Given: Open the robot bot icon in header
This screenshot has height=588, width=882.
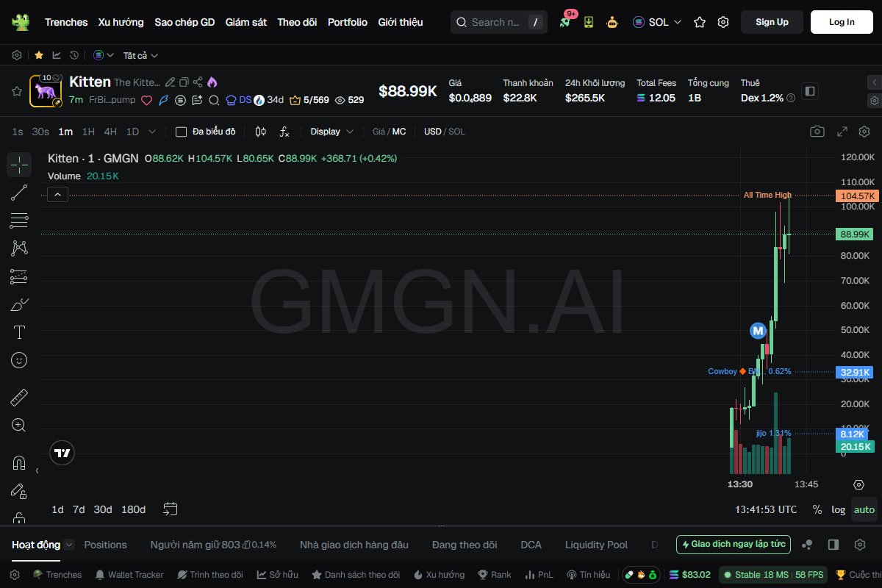Looking at the screenshot, I should click(612, 22).
